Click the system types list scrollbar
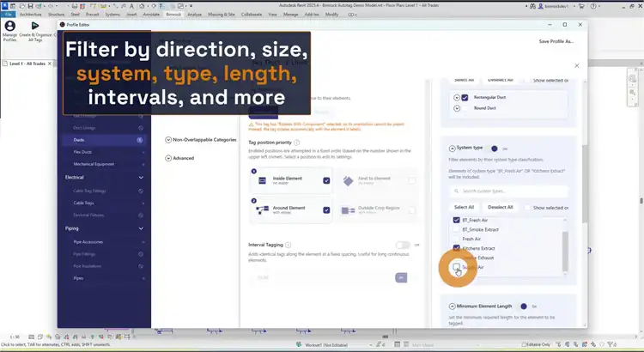Image resolution: width=644 pixels, height=352 pixels. click(x=565, y=251)
